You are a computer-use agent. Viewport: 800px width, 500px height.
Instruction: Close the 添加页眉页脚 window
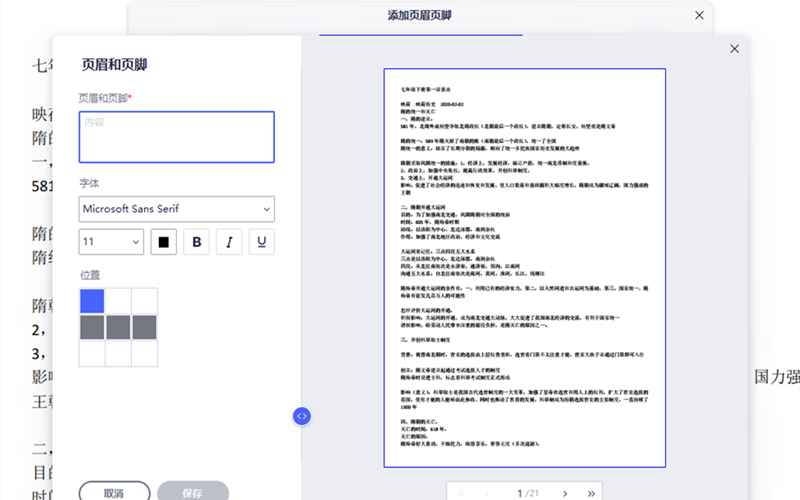(699, 15)
